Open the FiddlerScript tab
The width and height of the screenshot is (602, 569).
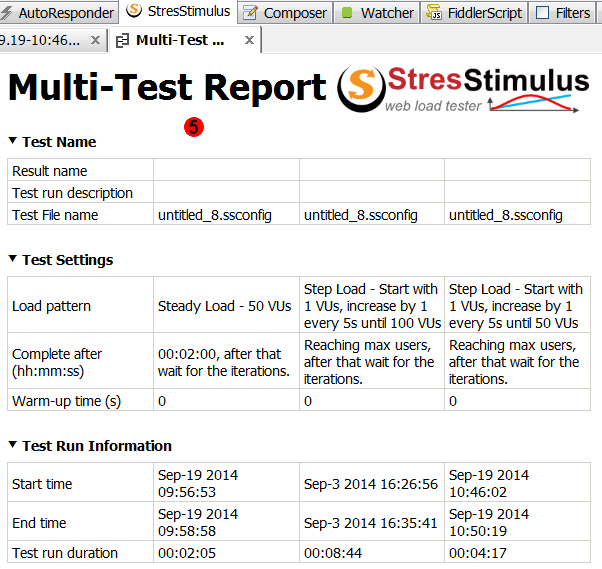pos(474,13)
